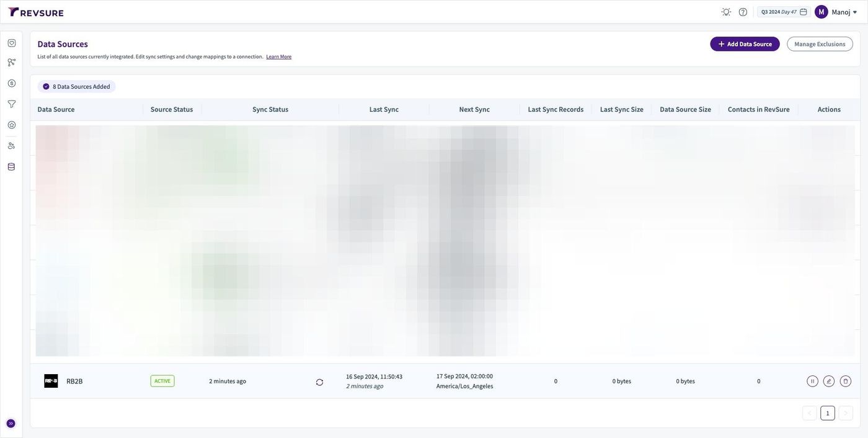Image resolution: width=868 pixels, height=438 pixels.
Task: Open the Q3 2024 Day 47 picker
Action: pyautogui.click(x=784, y=12)
